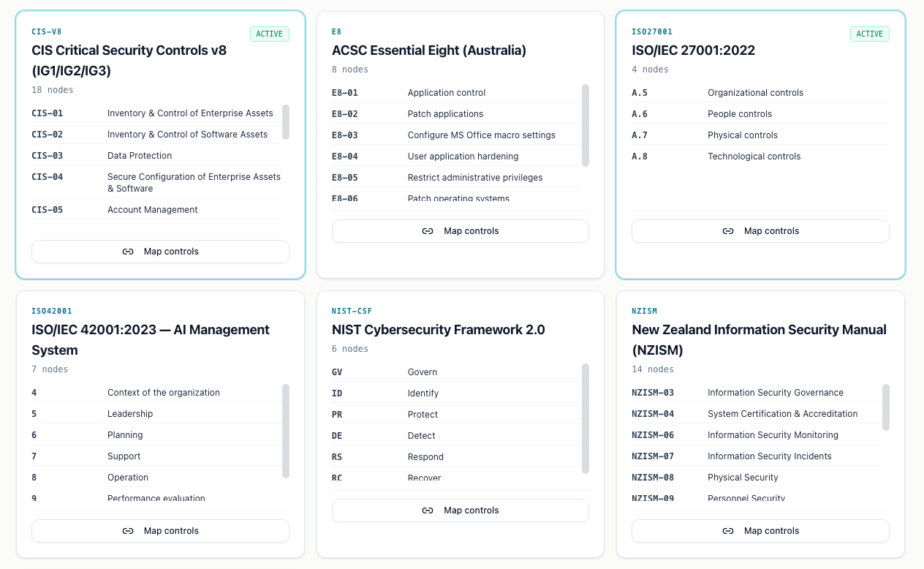Select clause 7 Support row
This screenshot has height=569, width=924.
click(156, 456)
